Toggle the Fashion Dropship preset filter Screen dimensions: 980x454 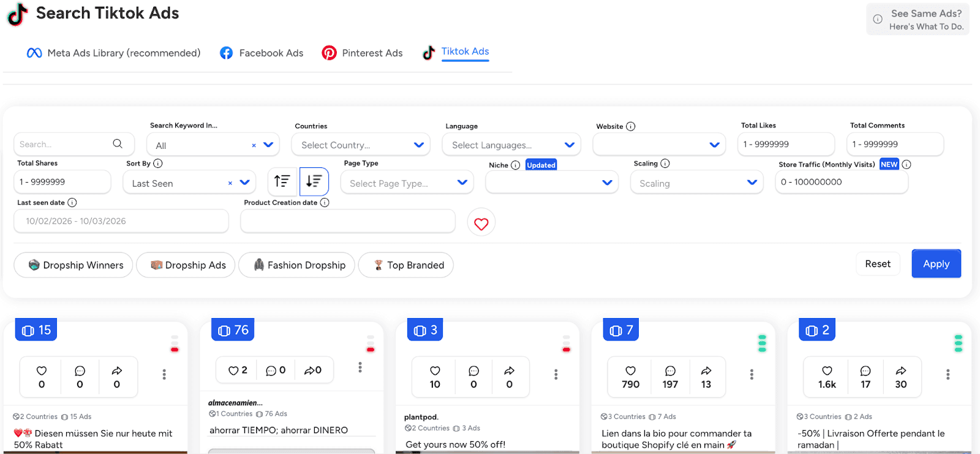(296, 265)
